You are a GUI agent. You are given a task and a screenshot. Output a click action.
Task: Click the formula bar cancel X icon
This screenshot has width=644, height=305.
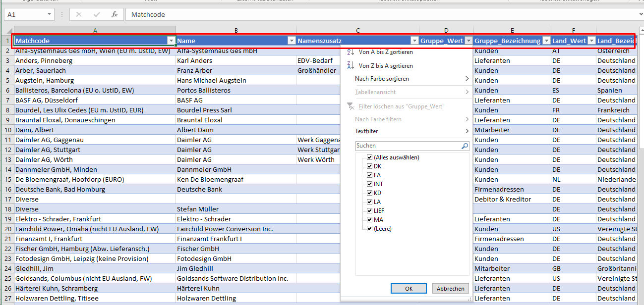click(x=78, y=15)
